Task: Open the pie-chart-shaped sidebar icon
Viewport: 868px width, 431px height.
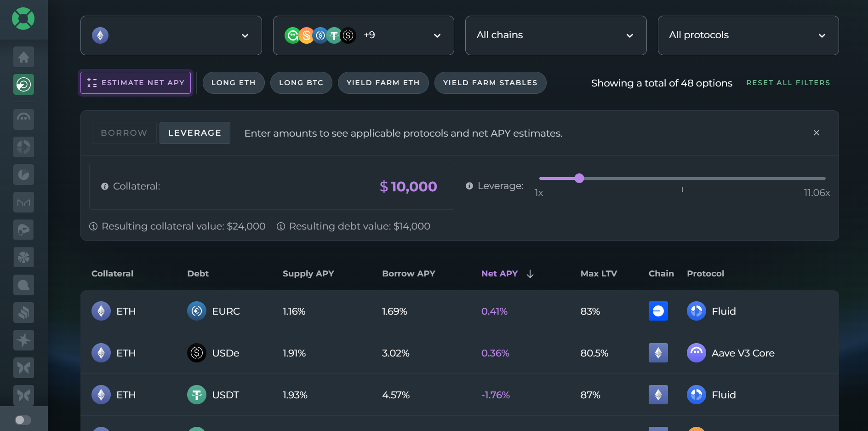Action: coord(23,175)
